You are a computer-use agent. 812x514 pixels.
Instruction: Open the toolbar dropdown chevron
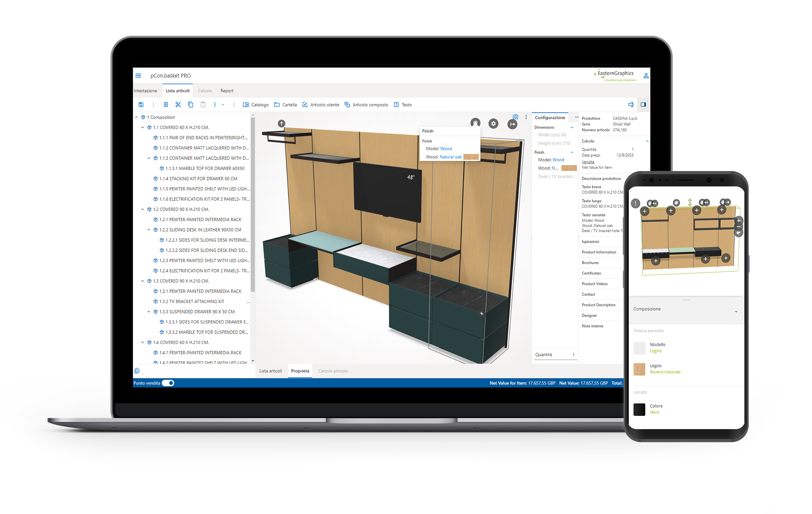click(x=223, y=105)
